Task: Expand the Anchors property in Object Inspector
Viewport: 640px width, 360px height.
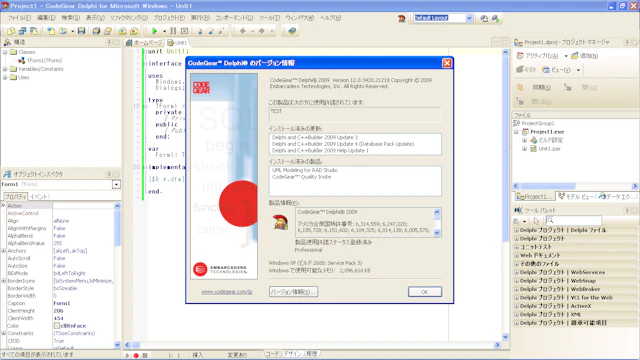Action: pyautogui.click(x=4, y=251)
